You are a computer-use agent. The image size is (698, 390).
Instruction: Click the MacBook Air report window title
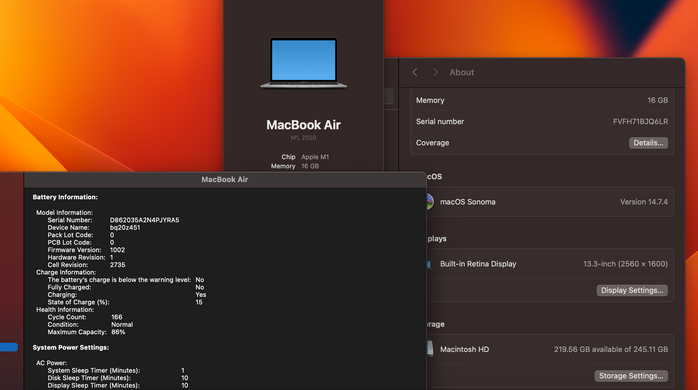coord(225,179)
